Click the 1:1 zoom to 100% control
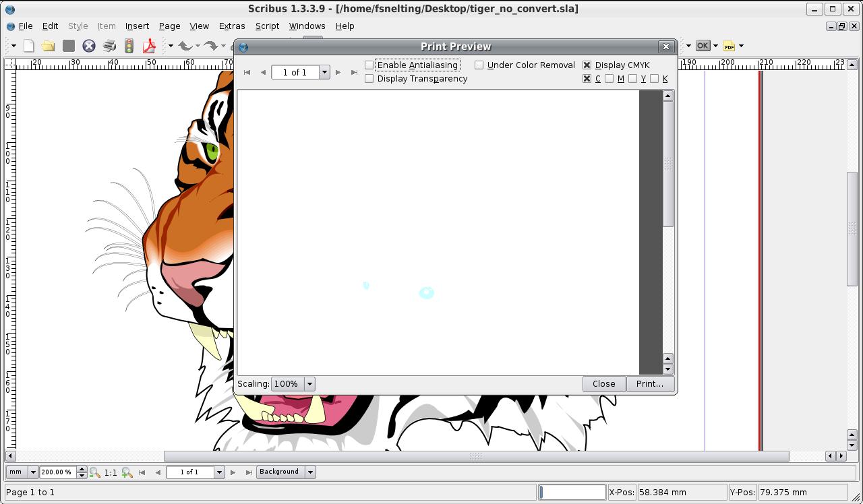 click(111, 472)
